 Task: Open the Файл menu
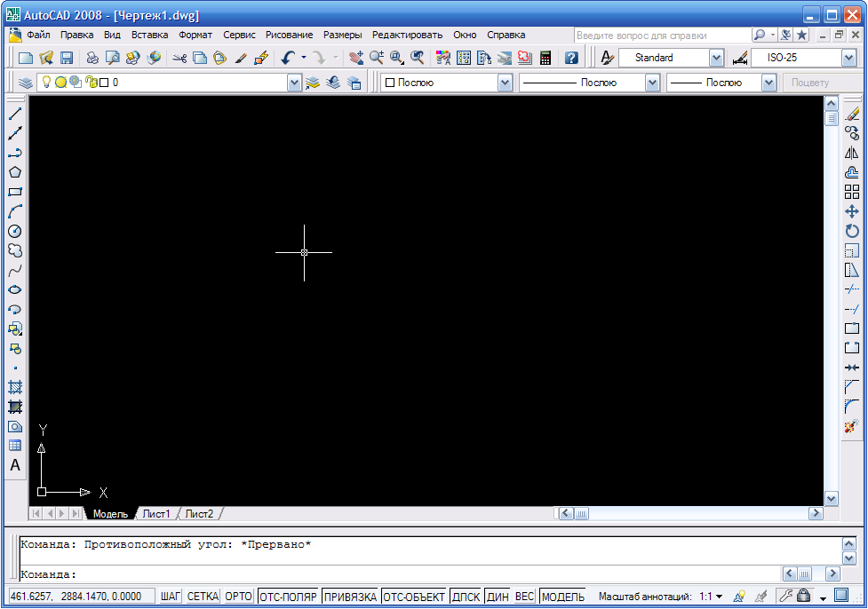point(38,35)
